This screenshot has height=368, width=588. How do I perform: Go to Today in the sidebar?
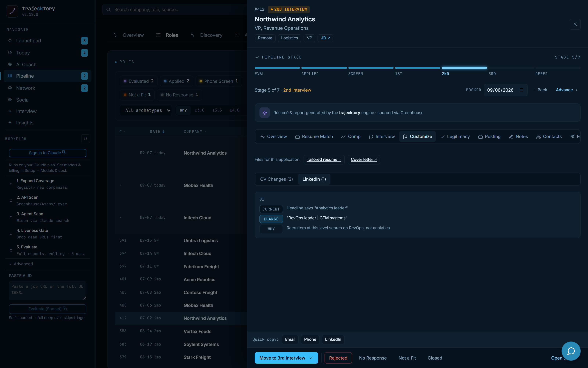[x=48, y=53]
